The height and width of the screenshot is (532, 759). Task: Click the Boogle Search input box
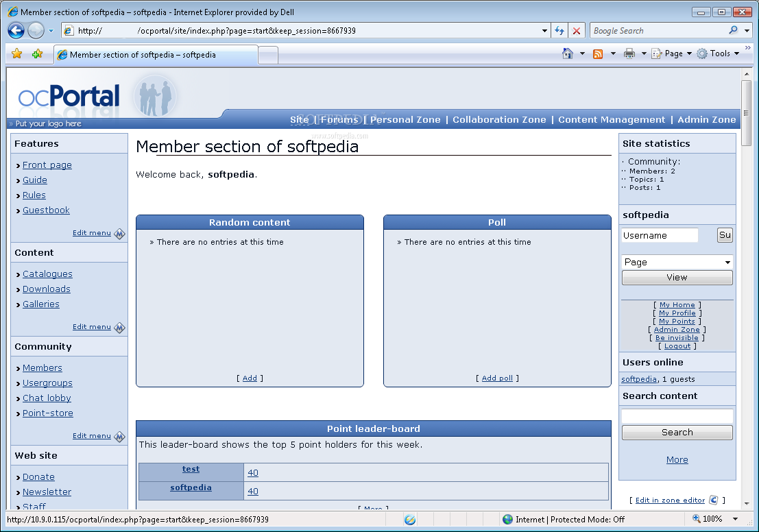coord(658,30)
